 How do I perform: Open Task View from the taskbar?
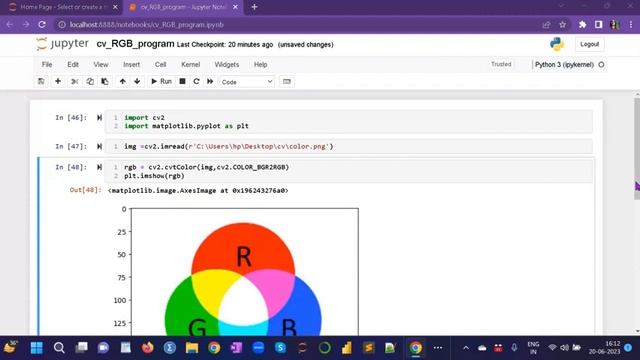click(x=81, y=348)
